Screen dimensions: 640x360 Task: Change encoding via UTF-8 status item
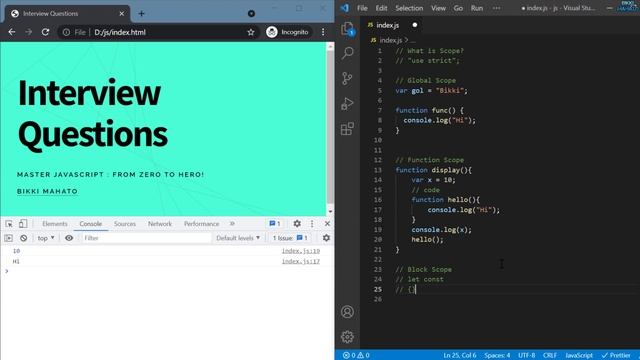pos(527,355)
